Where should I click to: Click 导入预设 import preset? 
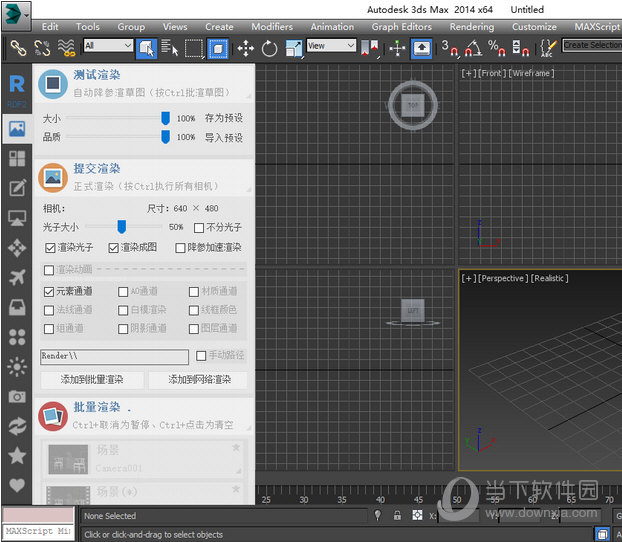pyautogui.click(x=224, y=138)
